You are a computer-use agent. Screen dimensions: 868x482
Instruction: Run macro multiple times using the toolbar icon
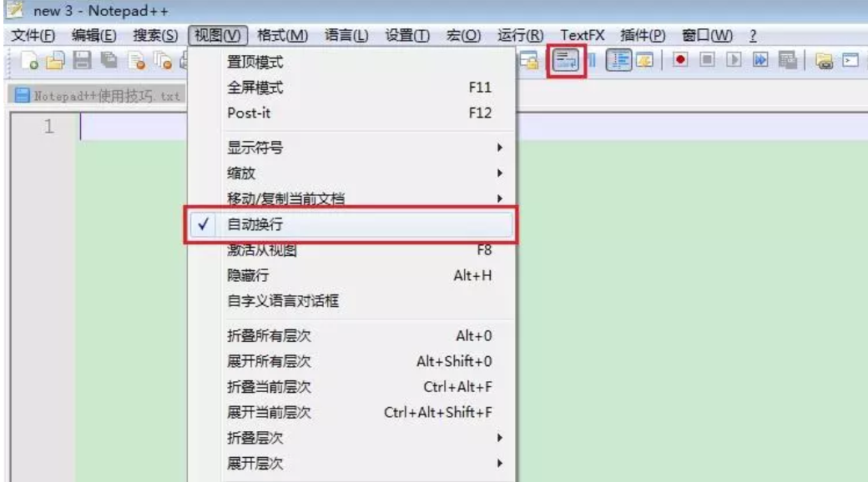(x=762, y=58)
